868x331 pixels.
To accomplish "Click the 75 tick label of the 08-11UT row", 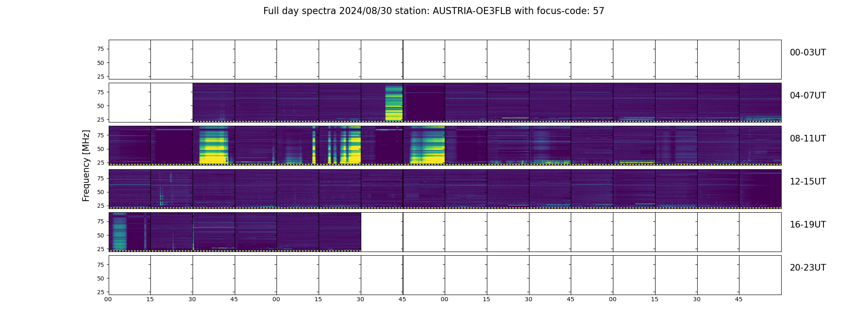I will 100,135.
